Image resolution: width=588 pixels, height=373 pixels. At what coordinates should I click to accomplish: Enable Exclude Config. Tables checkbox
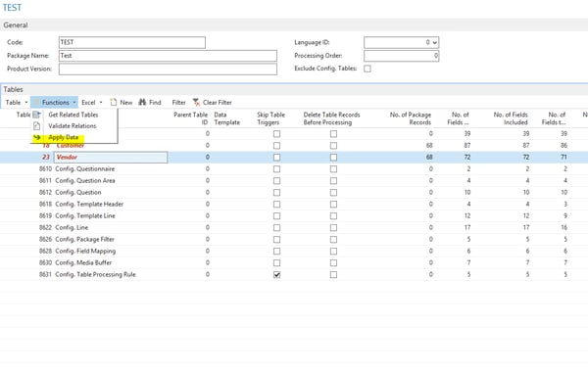(x=367, y=69)
